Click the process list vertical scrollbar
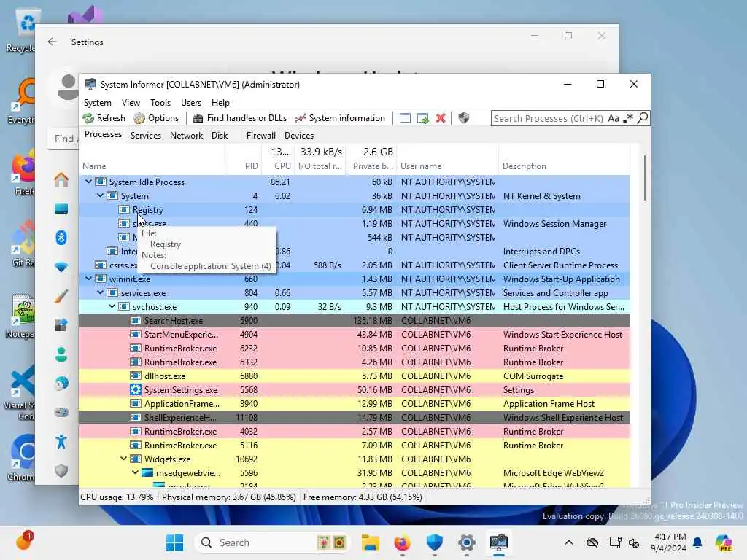This screenshot has width=747, height=560. (x=645, y=178)
